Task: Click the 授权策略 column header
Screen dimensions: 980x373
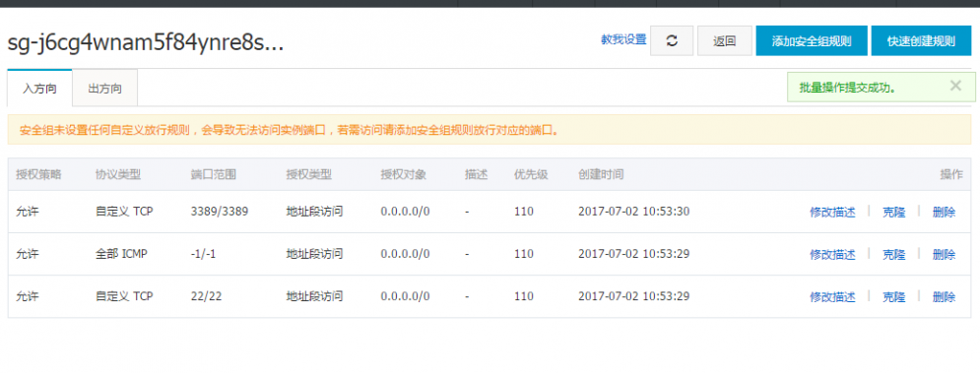Action: pyautogui.click(x=38, y=174)
